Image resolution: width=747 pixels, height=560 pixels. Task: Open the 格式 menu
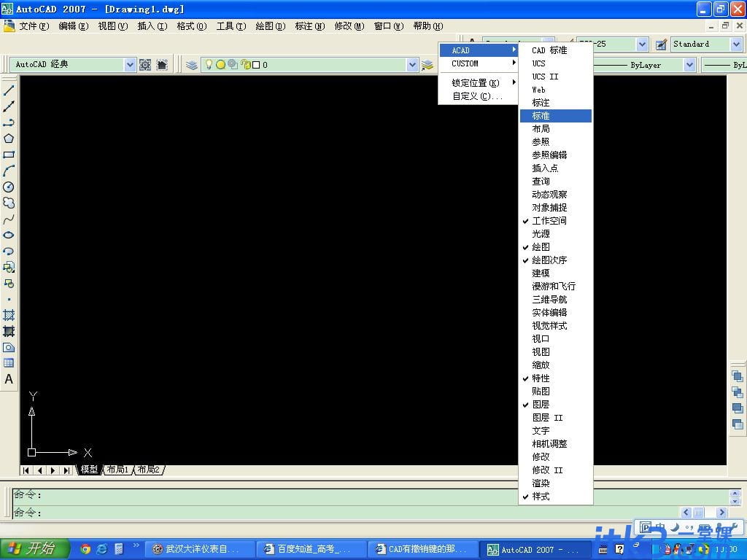click(192, 26)
